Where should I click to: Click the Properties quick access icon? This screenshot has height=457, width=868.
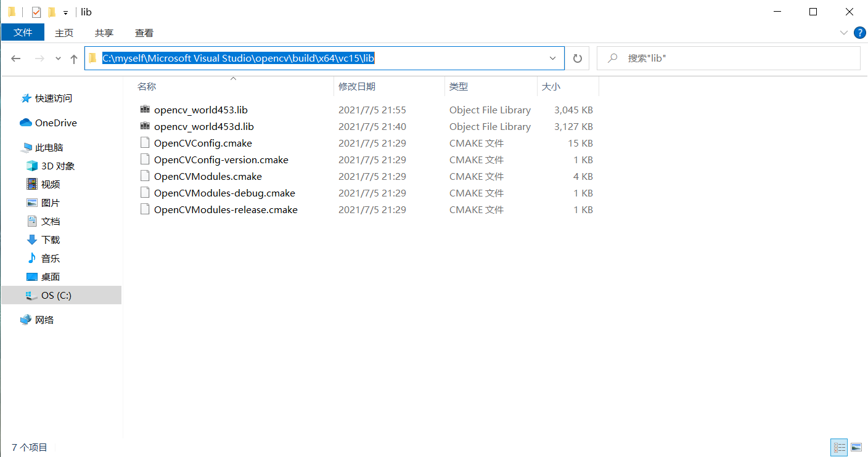(x=36, y=12)
